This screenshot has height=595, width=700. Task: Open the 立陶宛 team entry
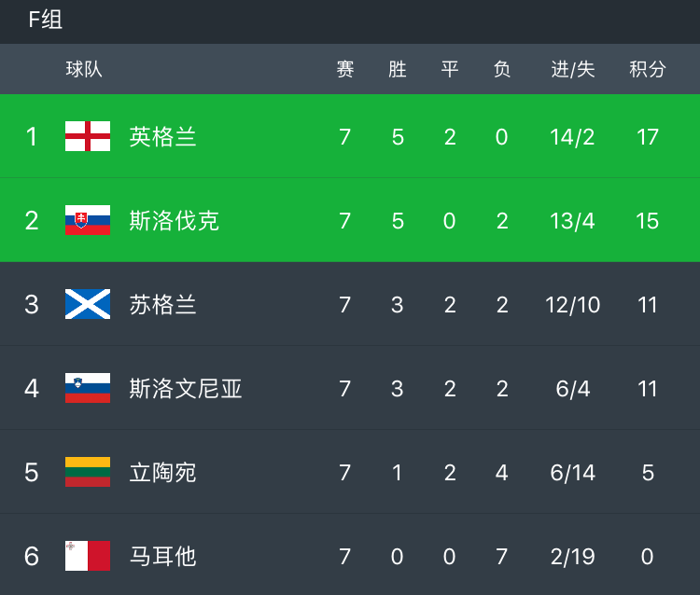(x=163, y=472)
